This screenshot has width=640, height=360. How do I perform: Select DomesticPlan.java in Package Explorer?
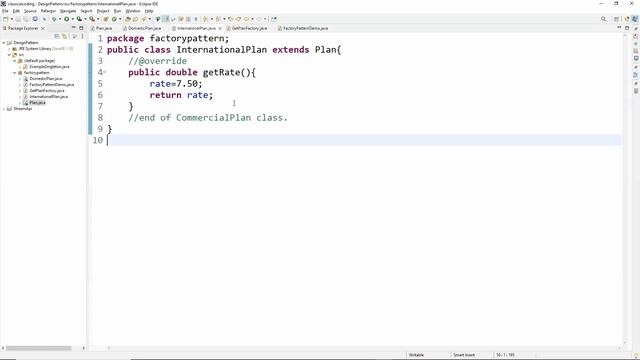(x=46, y=78)
